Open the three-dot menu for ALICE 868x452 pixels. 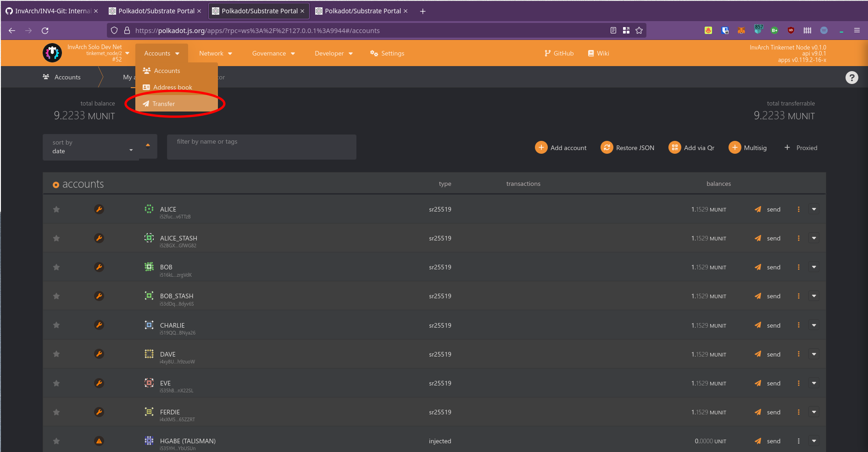click(798, 209)
